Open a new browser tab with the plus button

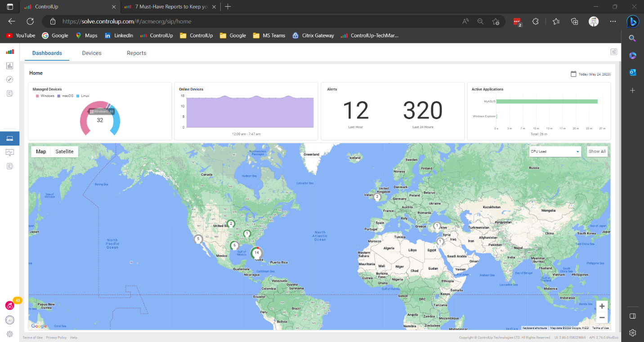point(228,7)
